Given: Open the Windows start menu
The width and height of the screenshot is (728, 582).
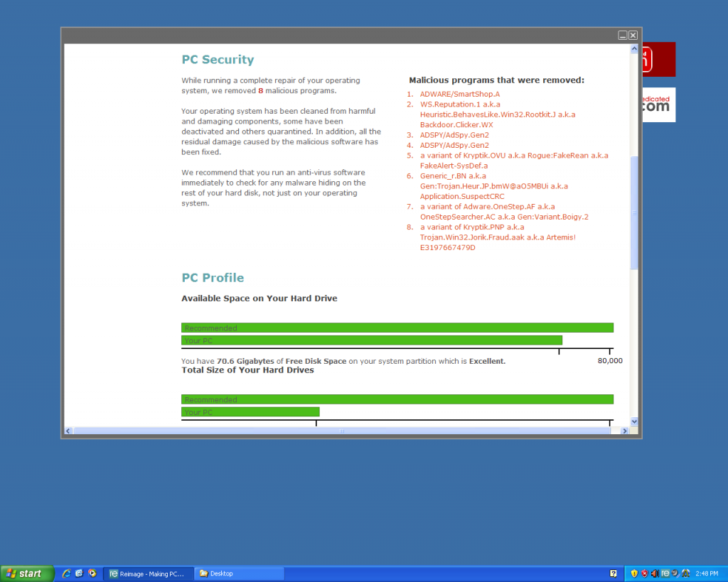Looking at the screenshot, I should click(27, 573).
